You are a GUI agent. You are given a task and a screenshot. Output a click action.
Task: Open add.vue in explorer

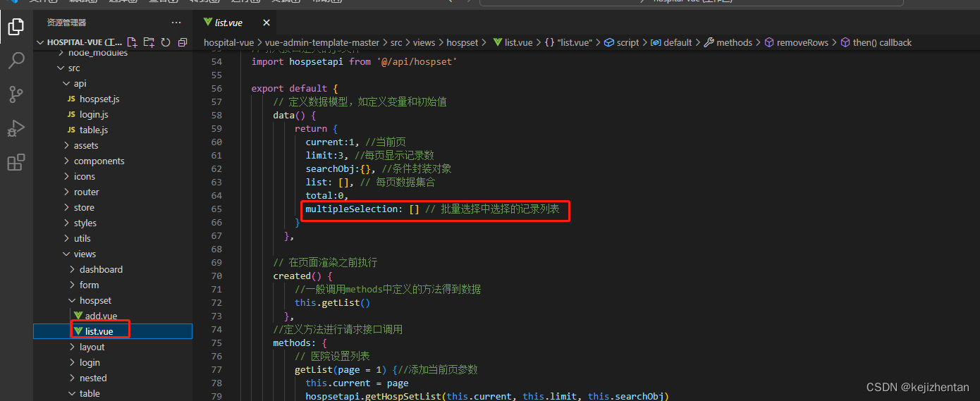click(101, 316)
